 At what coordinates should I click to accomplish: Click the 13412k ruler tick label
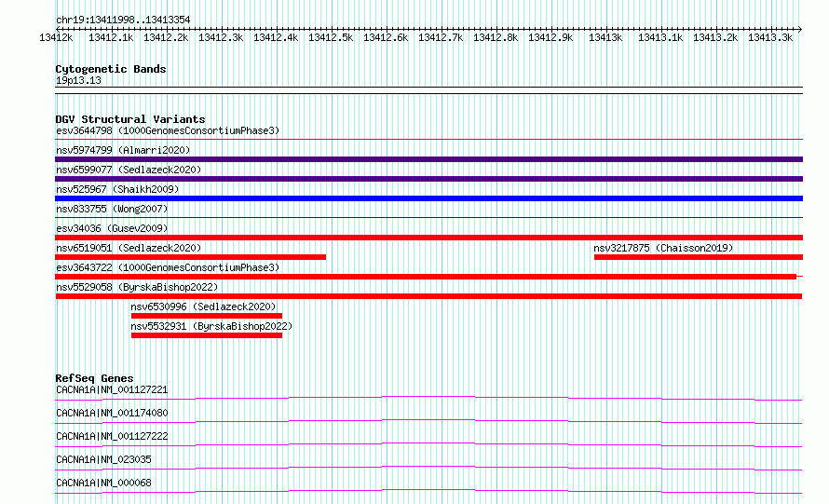(x=56, y=37)
